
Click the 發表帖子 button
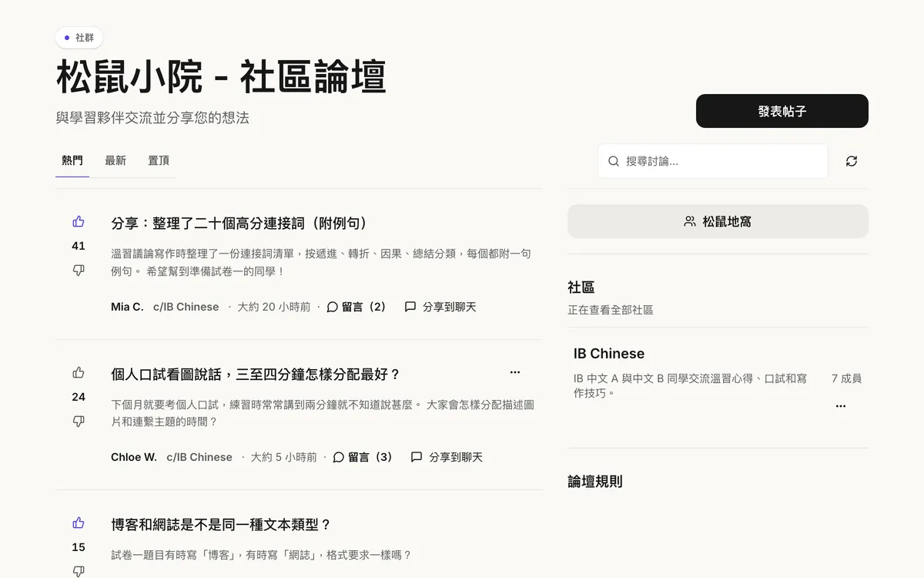pos(782,111)
